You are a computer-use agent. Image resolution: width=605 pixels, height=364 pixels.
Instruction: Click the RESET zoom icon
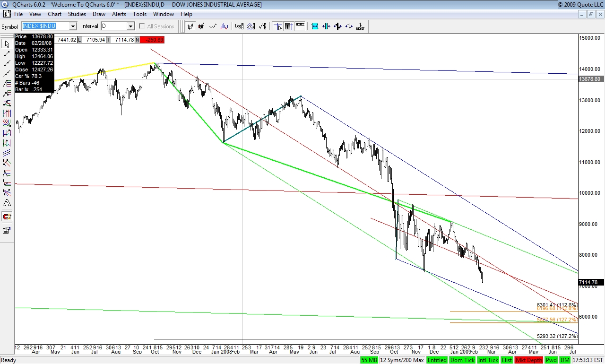click(360, 26)
